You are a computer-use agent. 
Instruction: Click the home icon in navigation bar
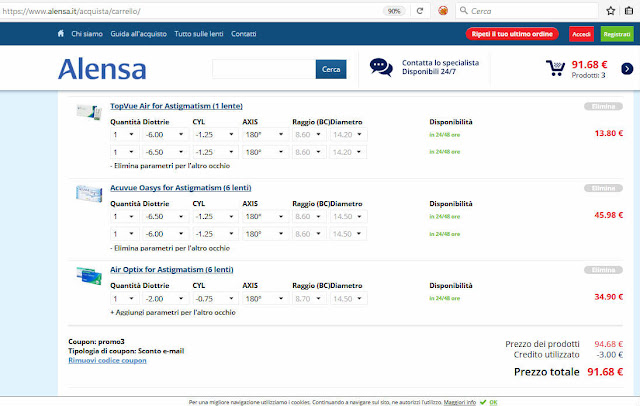(x=61, y=33)
